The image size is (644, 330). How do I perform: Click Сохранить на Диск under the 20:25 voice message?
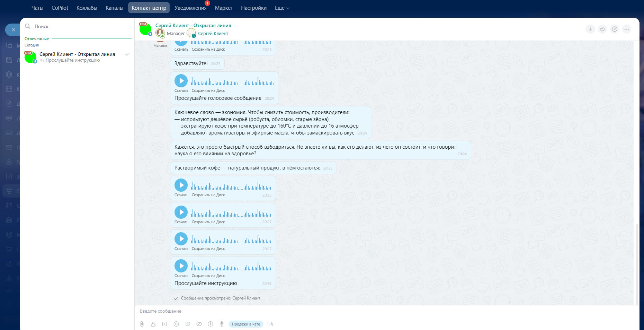tap(208, 195)
